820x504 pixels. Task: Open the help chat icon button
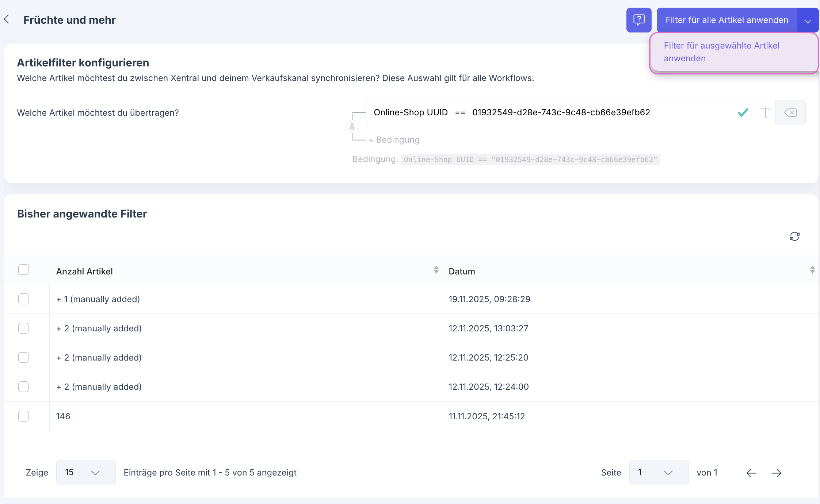coord(638,20)
